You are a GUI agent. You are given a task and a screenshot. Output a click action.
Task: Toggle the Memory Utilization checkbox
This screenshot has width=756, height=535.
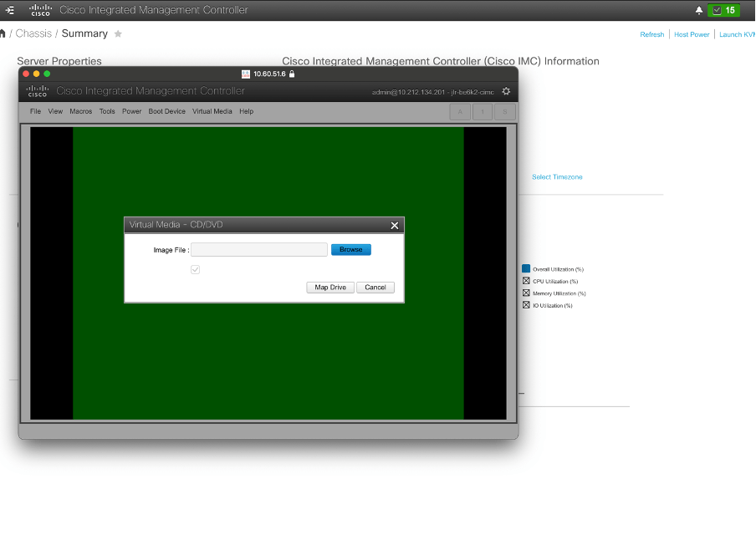tap(526, 293)
